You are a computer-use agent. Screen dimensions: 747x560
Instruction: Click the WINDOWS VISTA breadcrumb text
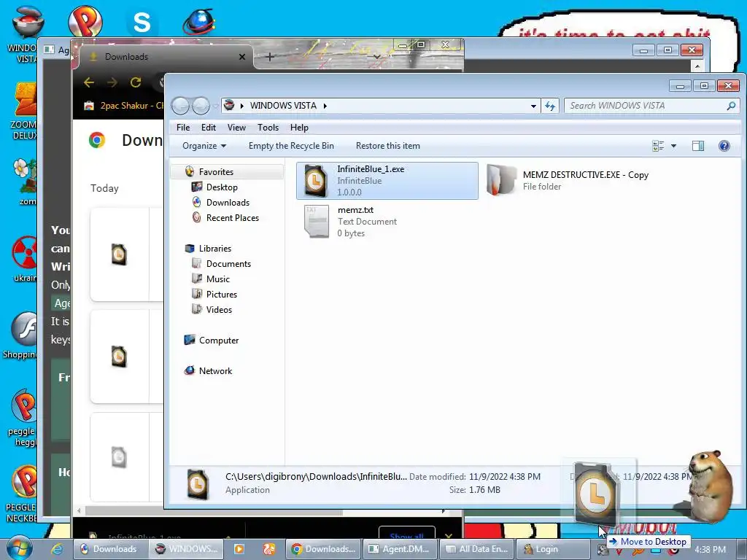click(x=283, y=106)
